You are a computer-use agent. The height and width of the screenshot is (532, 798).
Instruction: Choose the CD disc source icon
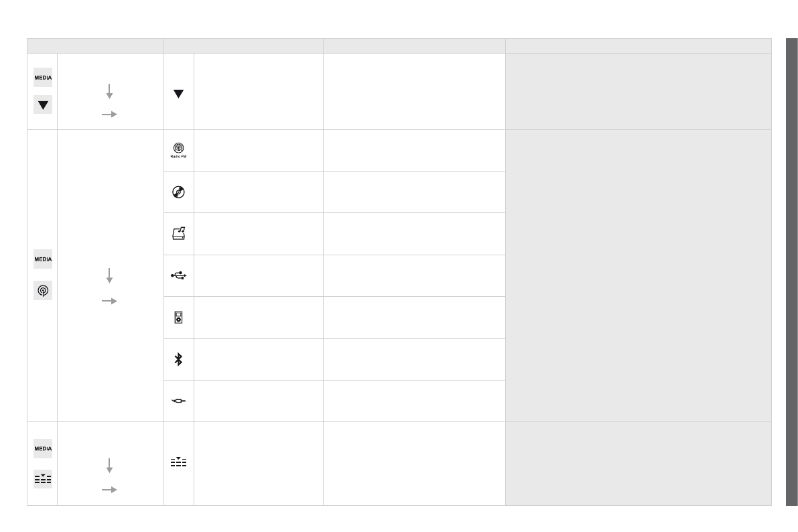[178, 192]
